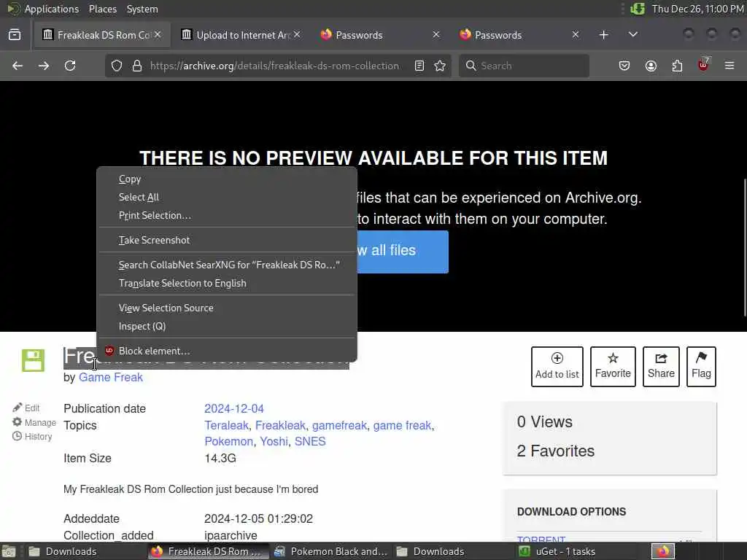Open Game Freak creator link

111,377
